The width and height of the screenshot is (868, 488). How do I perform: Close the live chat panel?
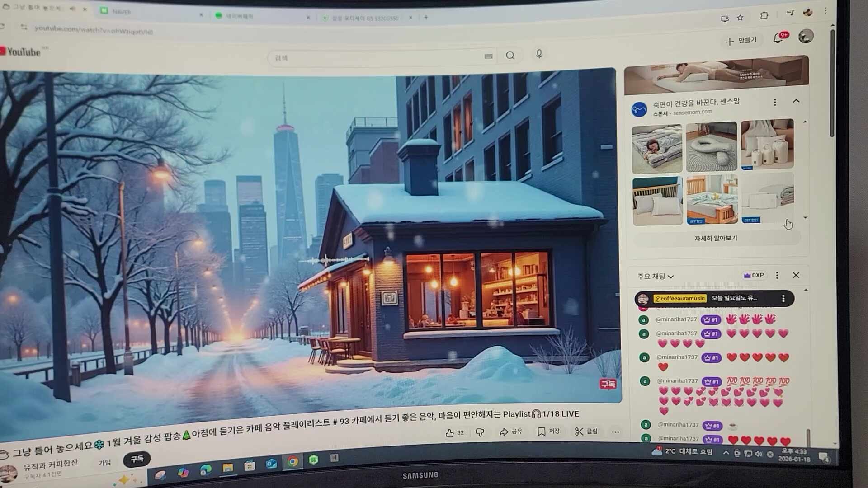pyautogui.click(x=796, y=275)
